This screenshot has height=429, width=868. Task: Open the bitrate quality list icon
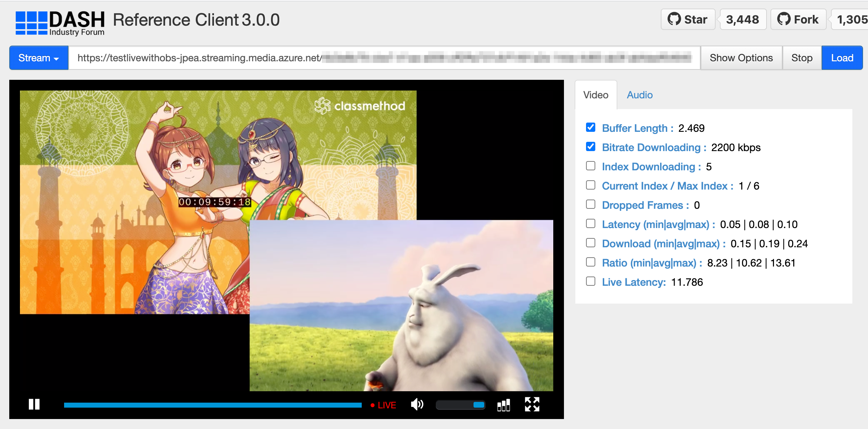point(503,405)
